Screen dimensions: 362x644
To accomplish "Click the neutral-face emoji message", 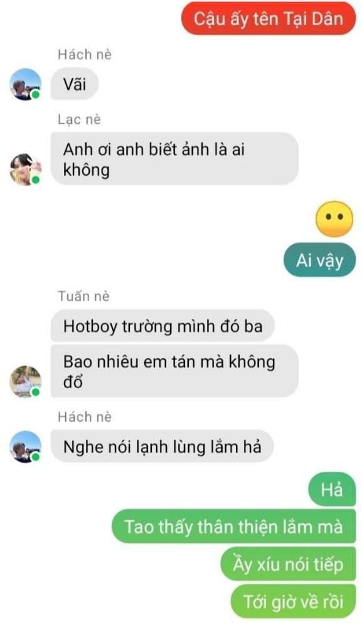I will [334, 219].
